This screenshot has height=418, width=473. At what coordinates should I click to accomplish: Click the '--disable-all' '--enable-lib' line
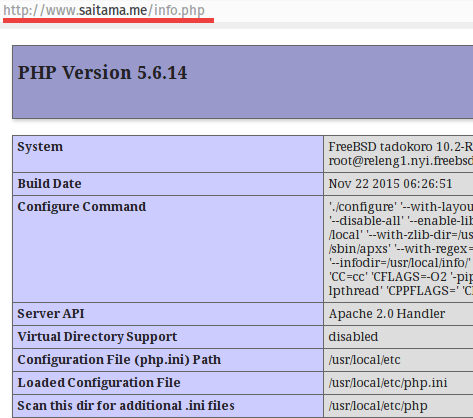(x=400, y=221)
